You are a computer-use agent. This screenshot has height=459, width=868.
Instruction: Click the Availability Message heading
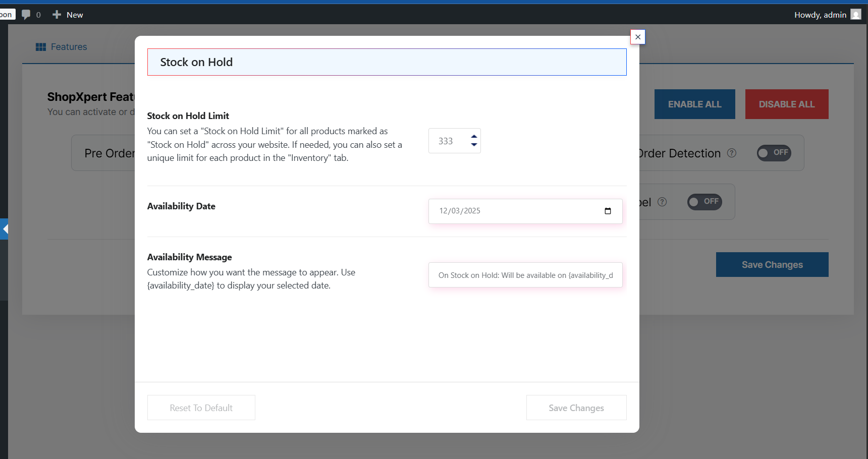[190, 257]
